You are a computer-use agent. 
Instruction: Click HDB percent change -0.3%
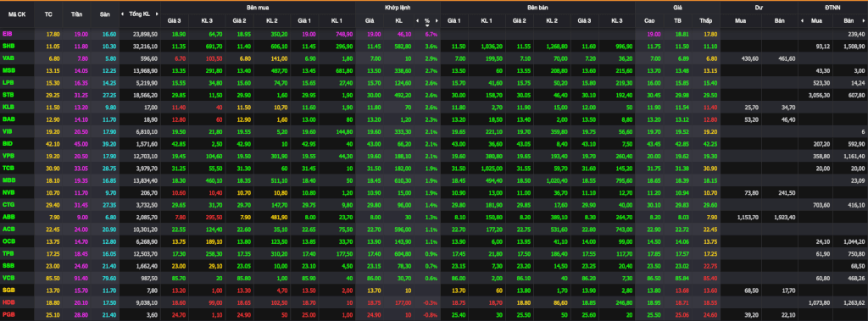tap(430, 302)
